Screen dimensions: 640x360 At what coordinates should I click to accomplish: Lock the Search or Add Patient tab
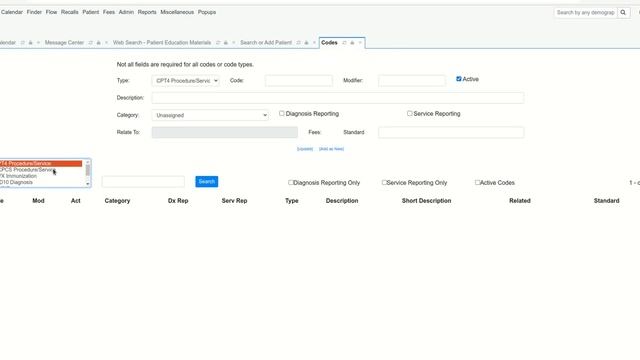(x=307, y=43)
